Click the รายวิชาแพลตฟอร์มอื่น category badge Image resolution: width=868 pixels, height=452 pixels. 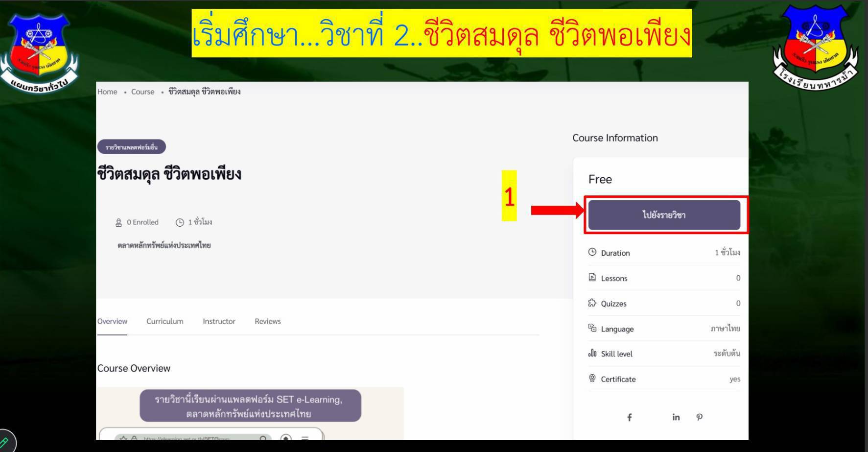pos(131,147)
